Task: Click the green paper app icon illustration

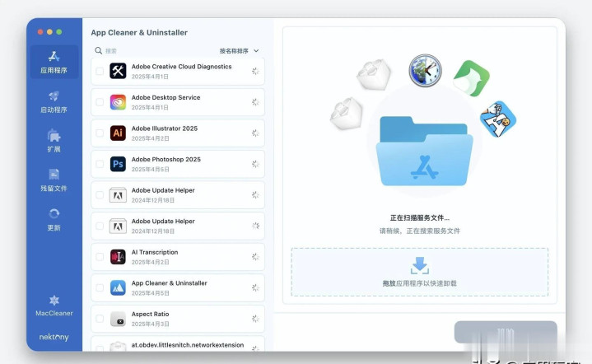Action: point(471,78)
